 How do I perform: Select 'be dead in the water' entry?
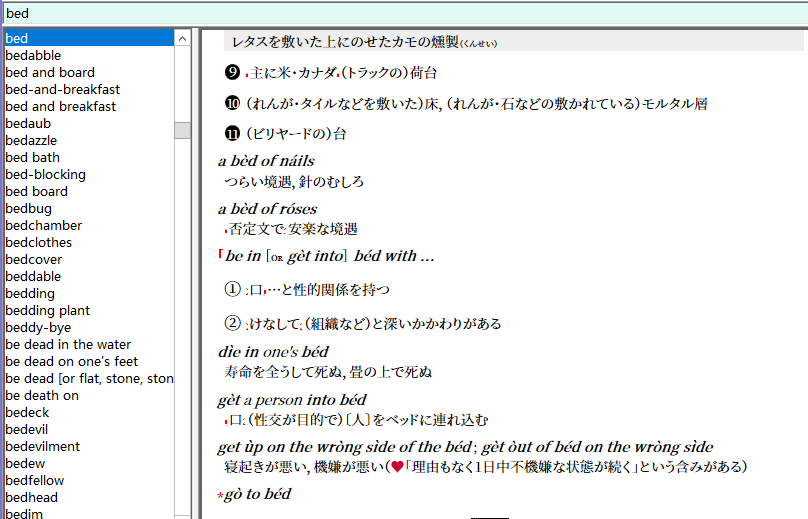coord(68,345)
